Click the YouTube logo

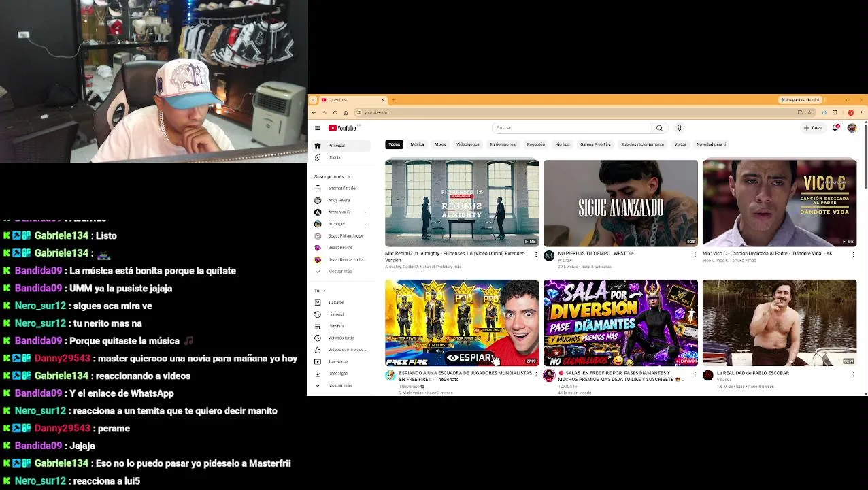[x=342, y=128]
